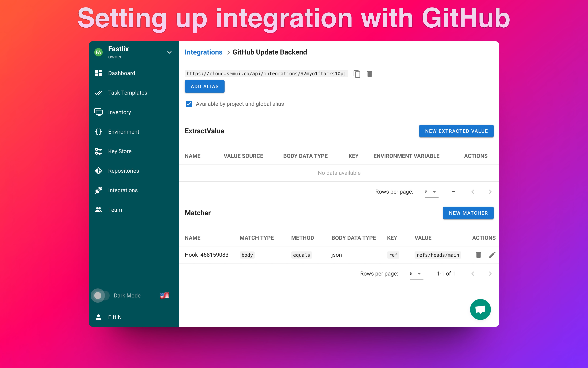This screenshot has width=588, height=368.
Task: Click the ref key chip
Action: (x=393, y=255)
